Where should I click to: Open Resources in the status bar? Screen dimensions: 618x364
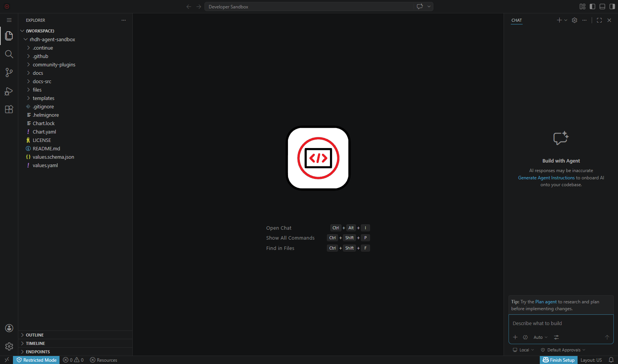pyautogui.click(x=103, y=360)
